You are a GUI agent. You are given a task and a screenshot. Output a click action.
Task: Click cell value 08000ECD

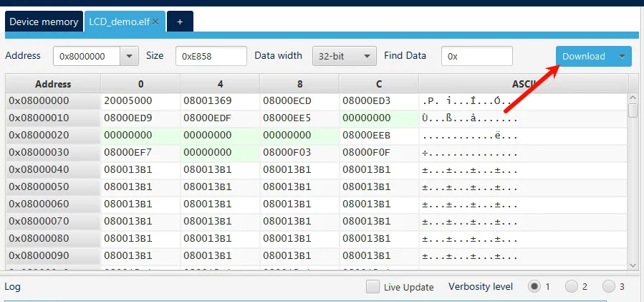point(300,101)
